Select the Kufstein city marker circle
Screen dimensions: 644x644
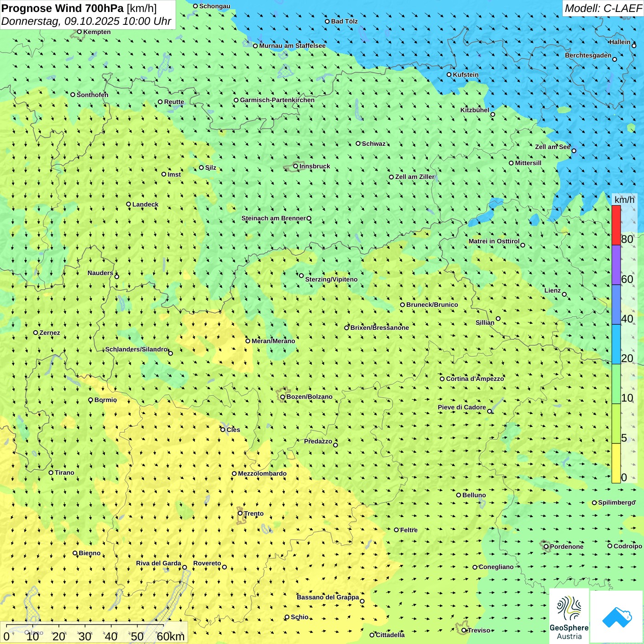point(449,75)
